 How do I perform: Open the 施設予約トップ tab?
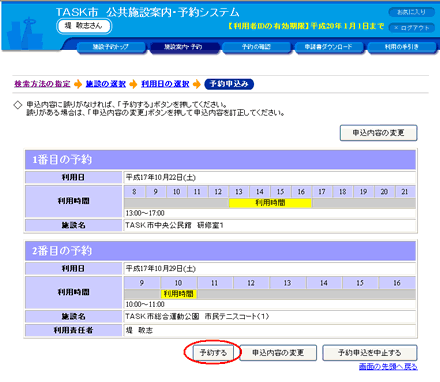pyautogui.click(x=111, y=47)
